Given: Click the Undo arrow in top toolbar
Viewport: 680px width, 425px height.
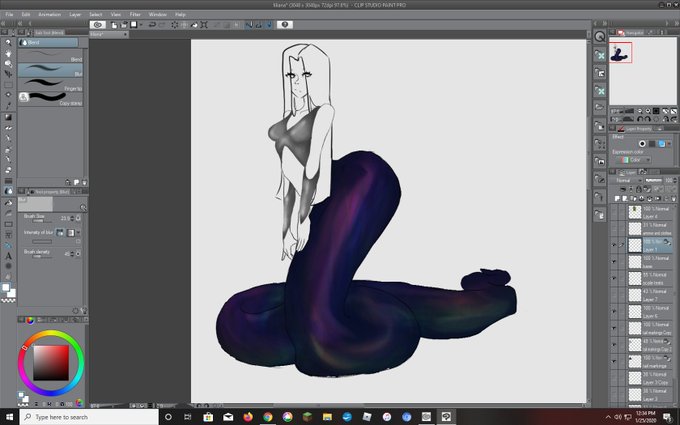Looking at the screenshot, I should [152, 25].
